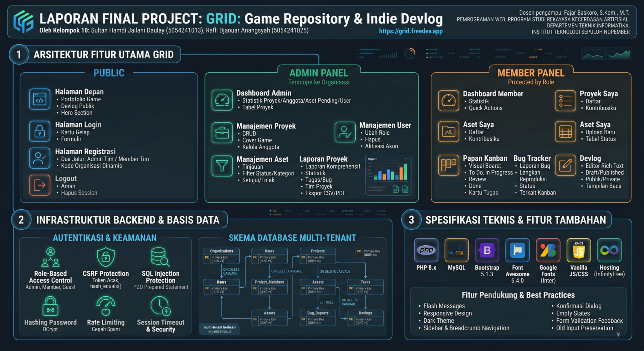Image resolution: width=644 pixels, height=351 pixels.
Task: Click the SQL Injection Protection database icon
Action: [160, 257]
